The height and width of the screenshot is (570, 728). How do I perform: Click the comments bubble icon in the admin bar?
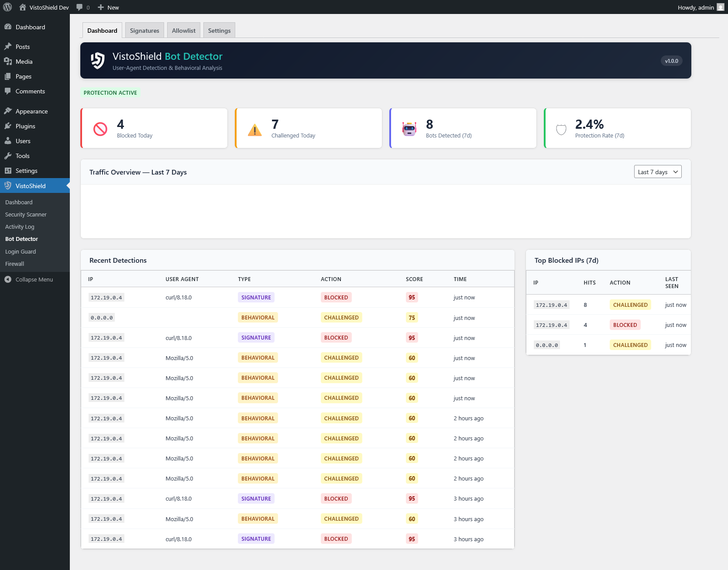click(x=80, y=7)
